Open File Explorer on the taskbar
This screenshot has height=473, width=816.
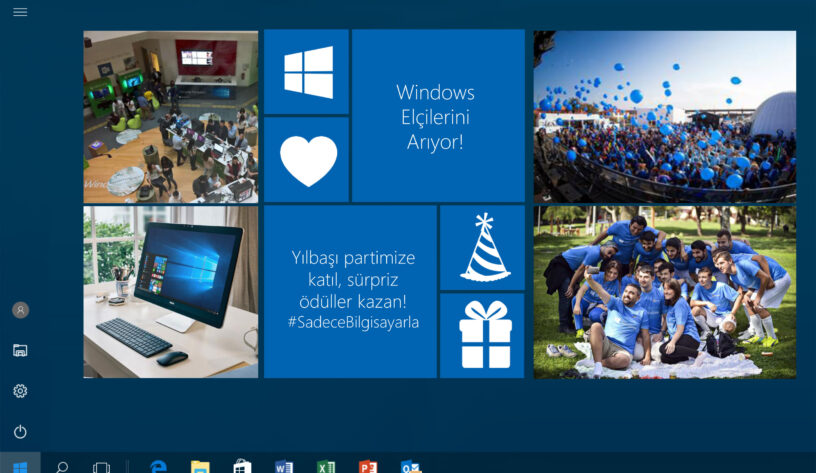click(x=200, y=466)
